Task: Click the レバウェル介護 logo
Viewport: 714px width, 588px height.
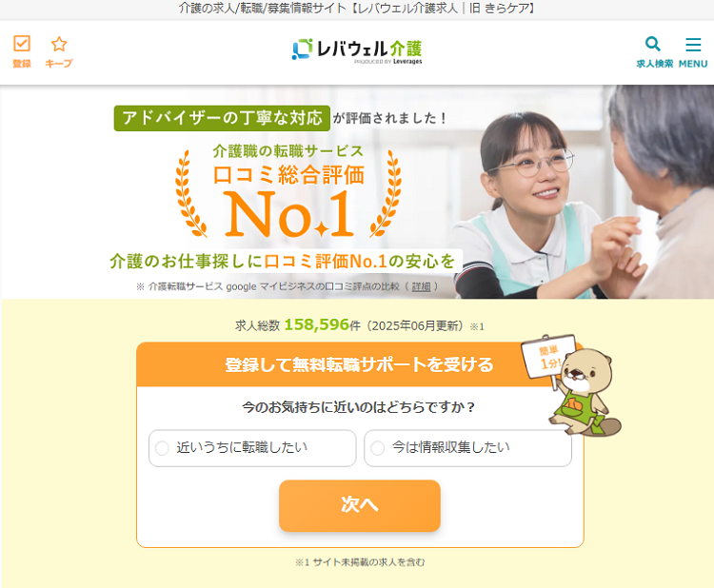Action: [357, 51]
